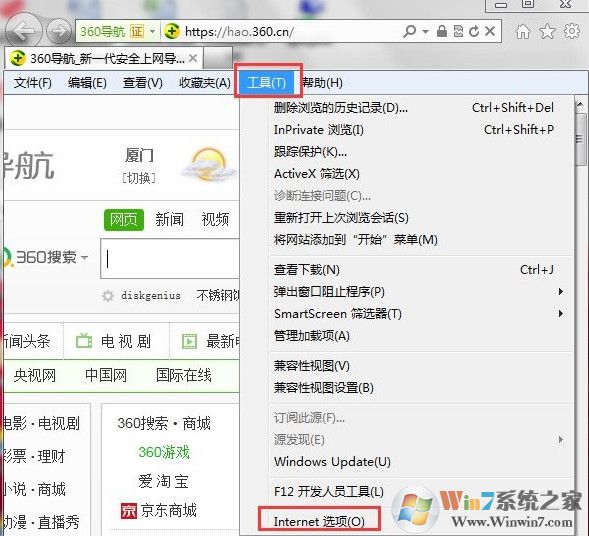Toggle ActiveX 筛选(X) menu entry

point(407,174)
